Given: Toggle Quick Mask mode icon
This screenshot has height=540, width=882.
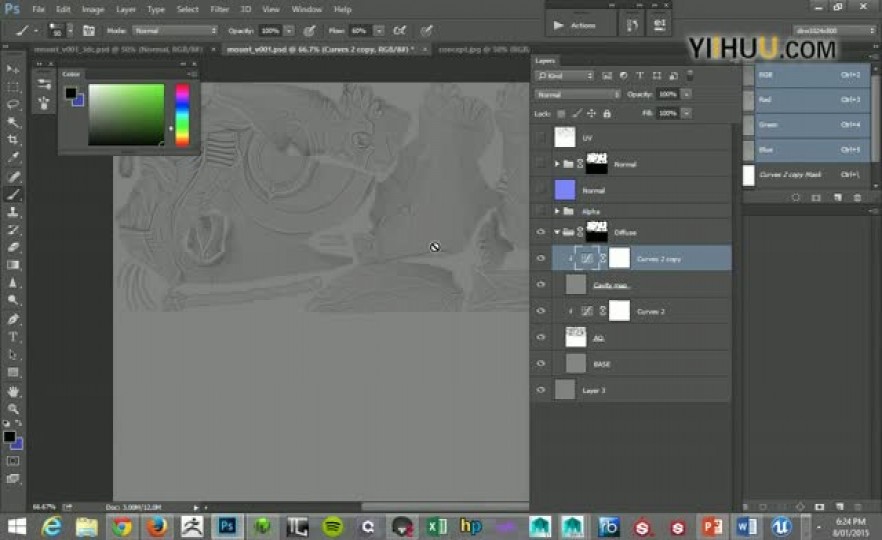Looking at the screenshot, I should pos(13,461).
